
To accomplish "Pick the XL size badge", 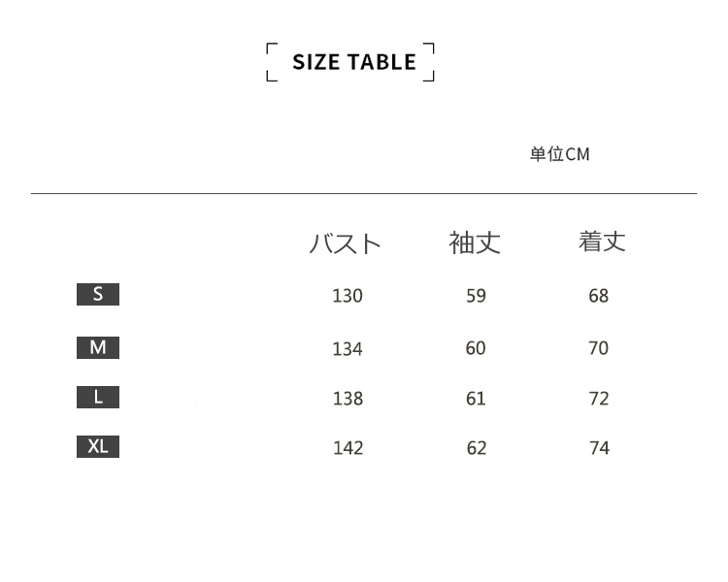I will [x=98, y=446].
